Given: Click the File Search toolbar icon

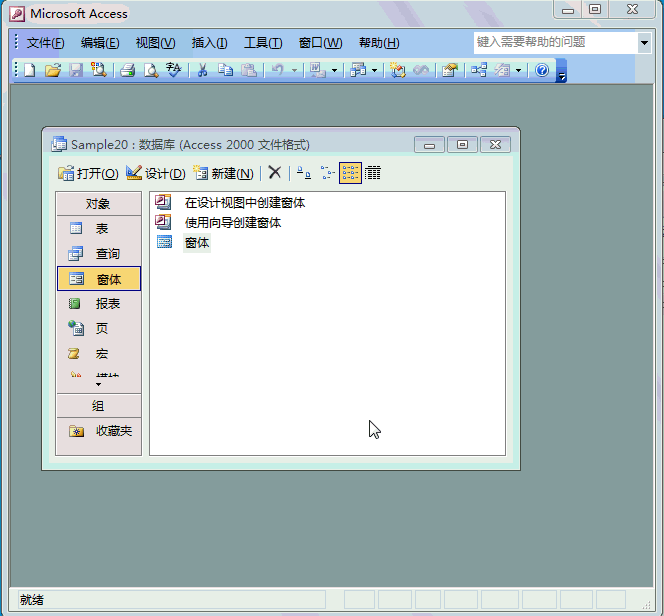Looking at the screenshot, I should (99, 70).
